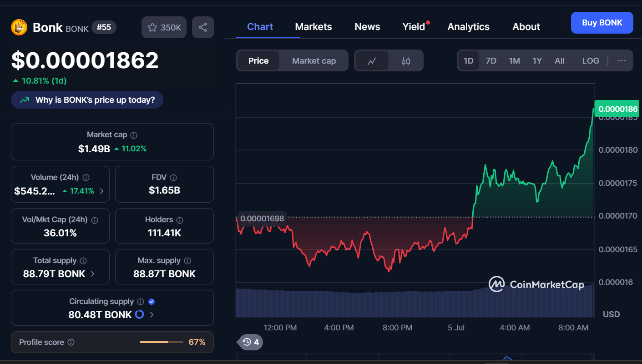Click the Bonk coin logo icon

pos(19,27)
